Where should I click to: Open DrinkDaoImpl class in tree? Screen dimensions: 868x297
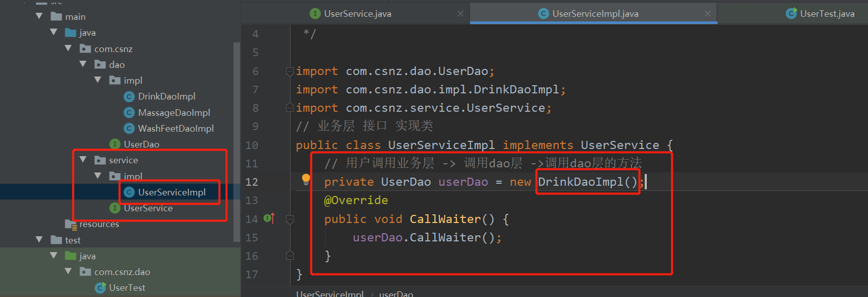(167, 96)
